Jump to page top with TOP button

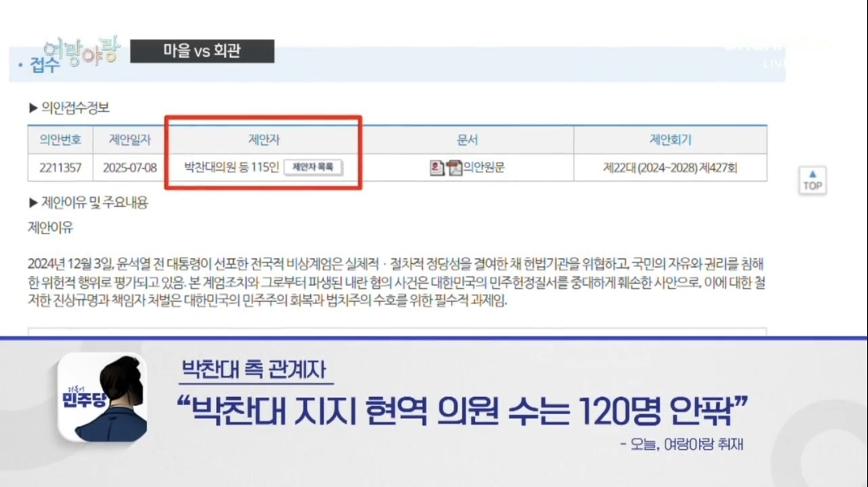[x=812, y=180]
